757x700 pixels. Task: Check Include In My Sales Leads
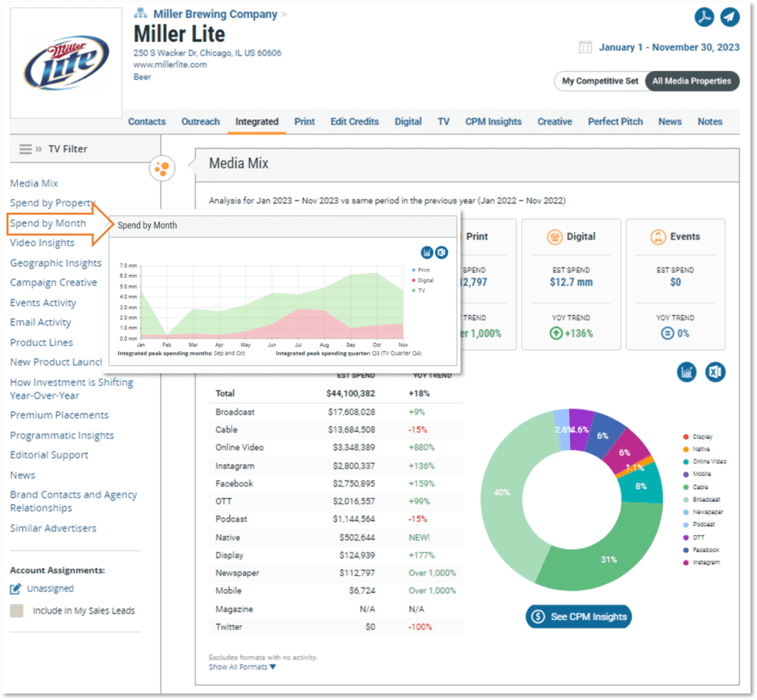(16, 611)
